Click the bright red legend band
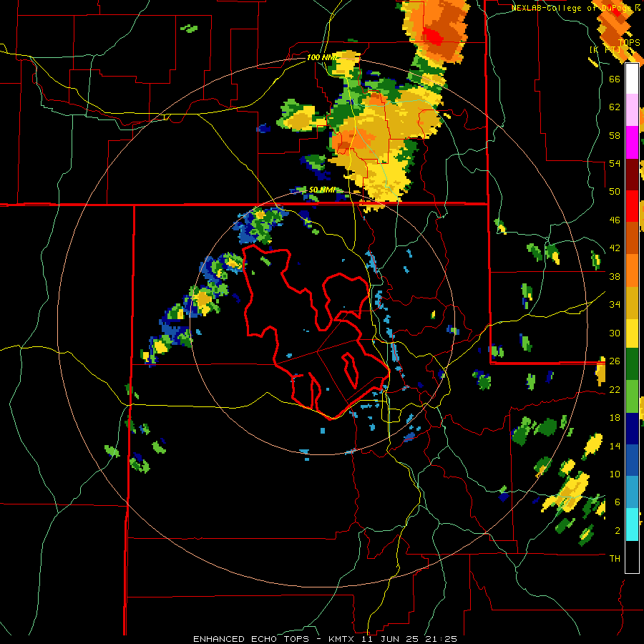The height and width of the screenshot is (644, 644). (632, 207)
